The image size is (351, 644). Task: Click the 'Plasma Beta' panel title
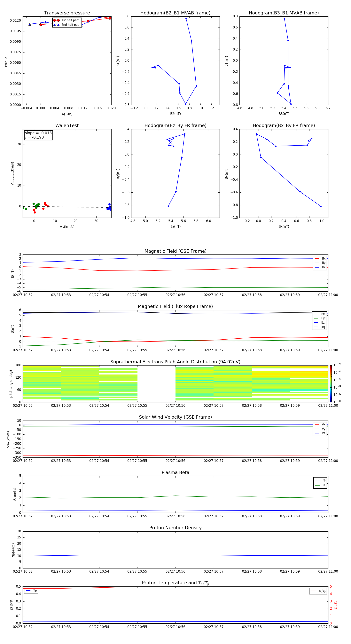(x=175, y=473)
